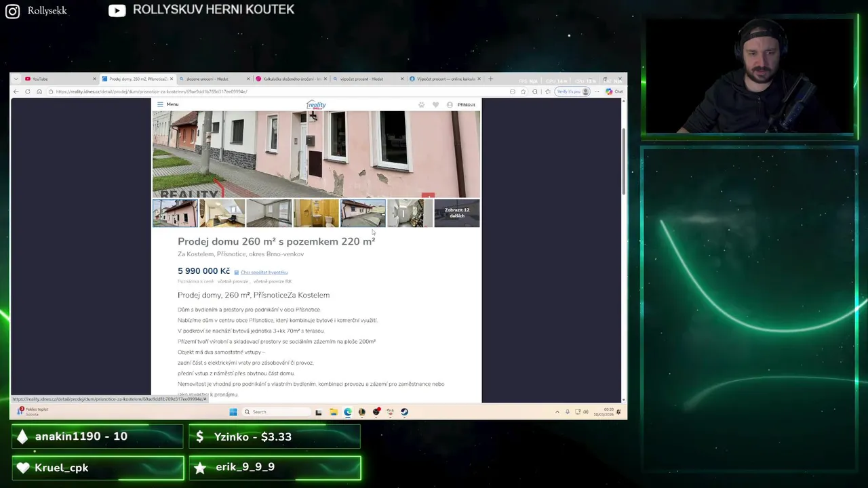This screenshot has height=488, width=868.
Task: Open Task View on the taskbar
Action: (x=318, y=411)
